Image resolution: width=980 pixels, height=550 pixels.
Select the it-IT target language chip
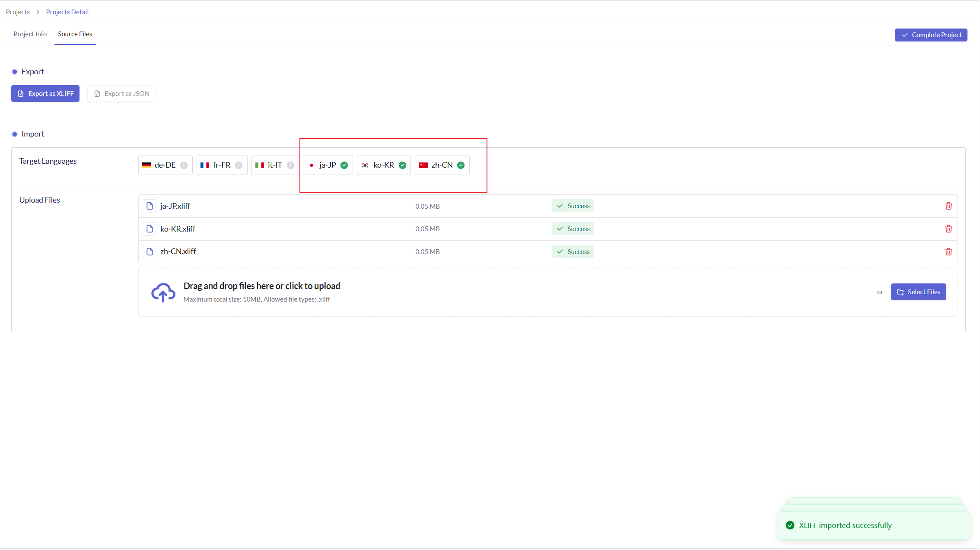coord(274,165)
